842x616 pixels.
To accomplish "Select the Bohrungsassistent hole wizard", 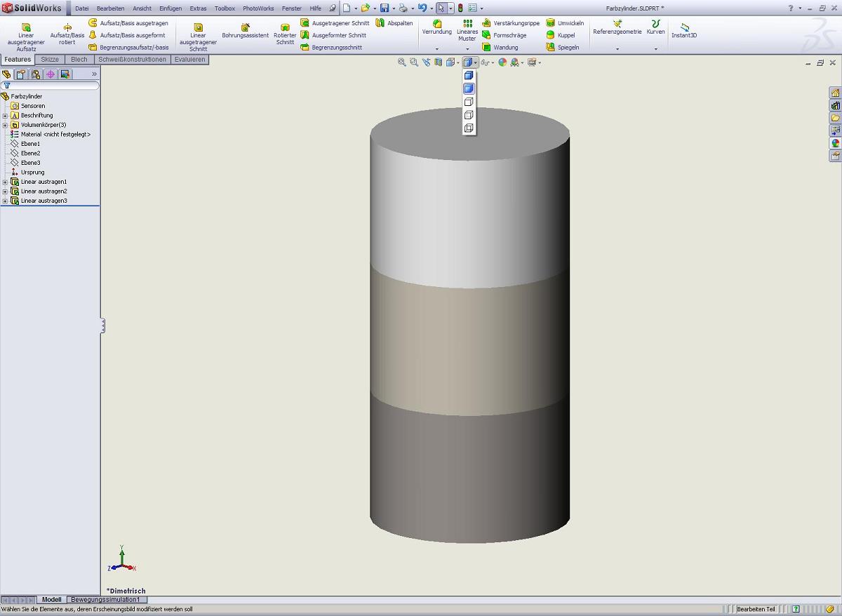I will pos(245,31).
